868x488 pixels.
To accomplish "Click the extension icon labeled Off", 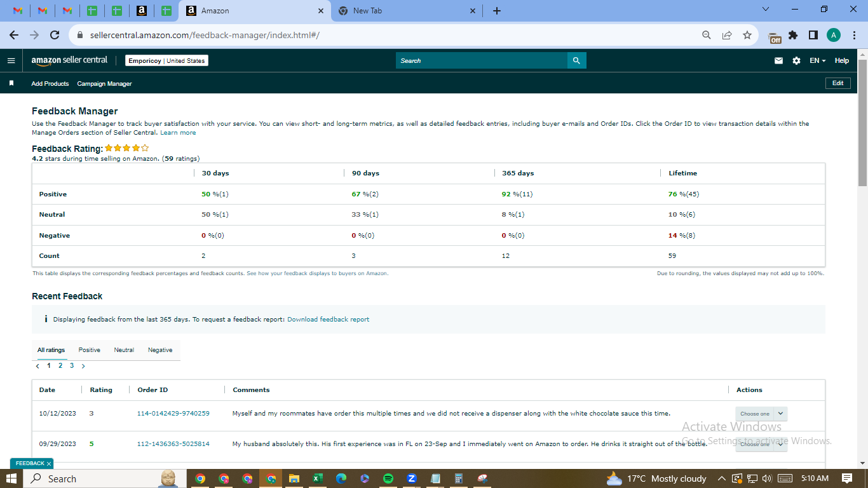I will 775,37.
